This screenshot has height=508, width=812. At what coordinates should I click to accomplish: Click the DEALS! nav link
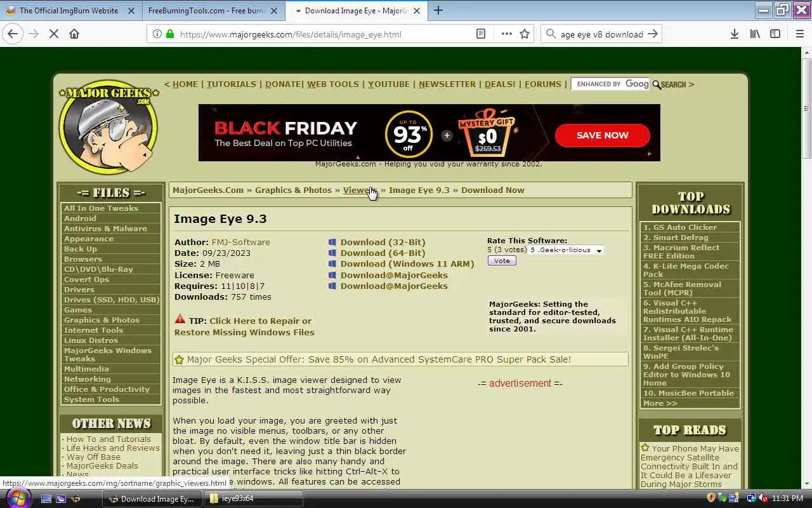(x=500, y=84)
